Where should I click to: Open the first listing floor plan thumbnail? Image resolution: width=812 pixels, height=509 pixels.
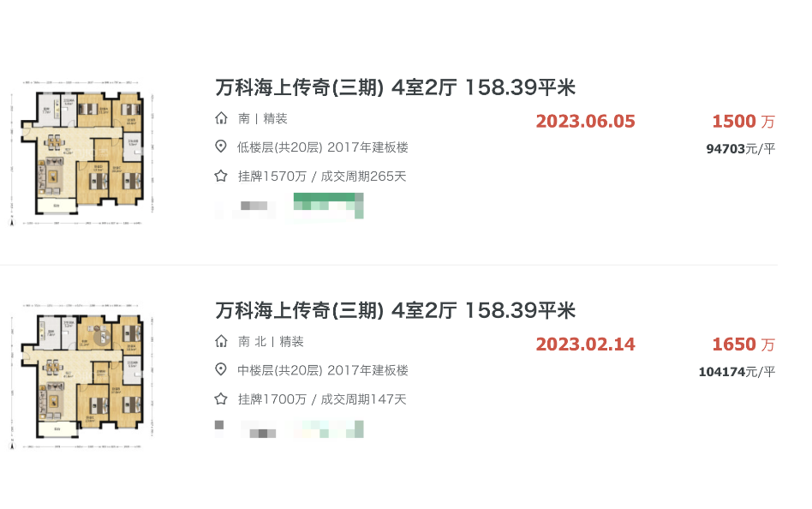(x=82, y=153)
